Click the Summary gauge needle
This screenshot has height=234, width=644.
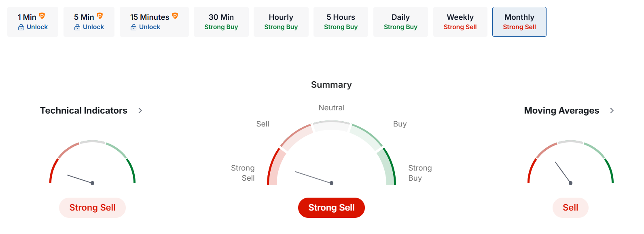point(314,177)
